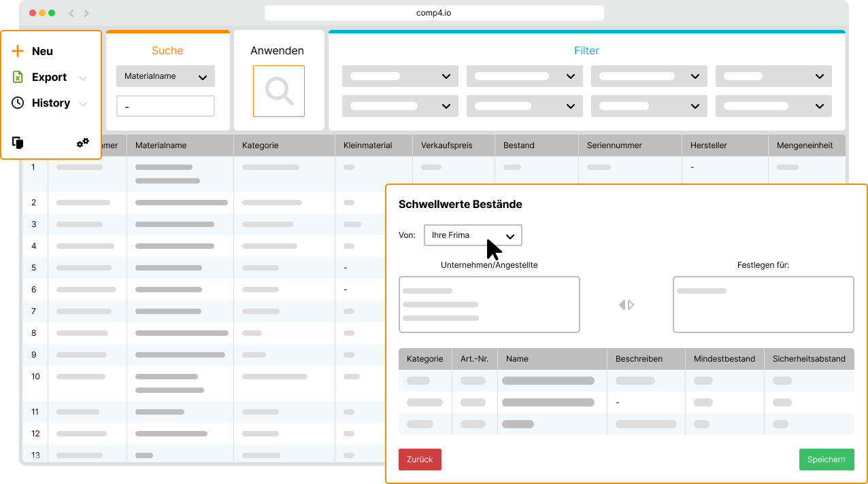
Task: Click the Kategorie column header in dialog
Action: [x=425, y=359]
